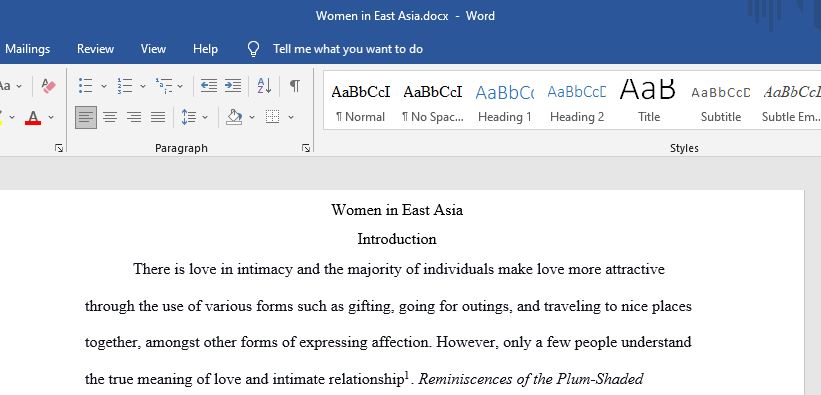
Task: Expand the multilevel list dropdown arrow
Action: [180, 86]
